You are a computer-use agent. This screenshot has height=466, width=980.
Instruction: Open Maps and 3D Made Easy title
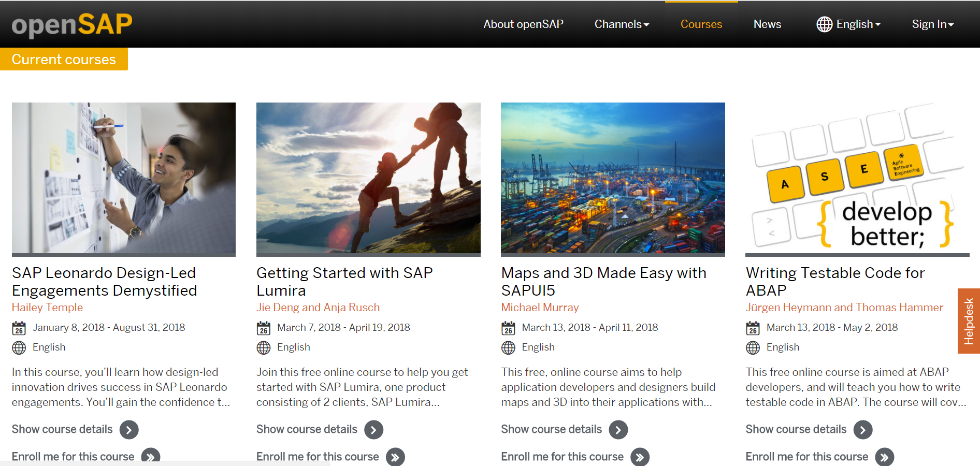click(604, 282)
